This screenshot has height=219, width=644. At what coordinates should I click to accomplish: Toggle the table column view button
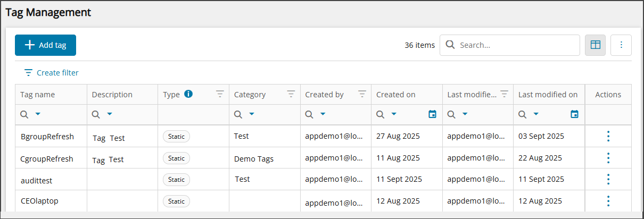(596, 45)
